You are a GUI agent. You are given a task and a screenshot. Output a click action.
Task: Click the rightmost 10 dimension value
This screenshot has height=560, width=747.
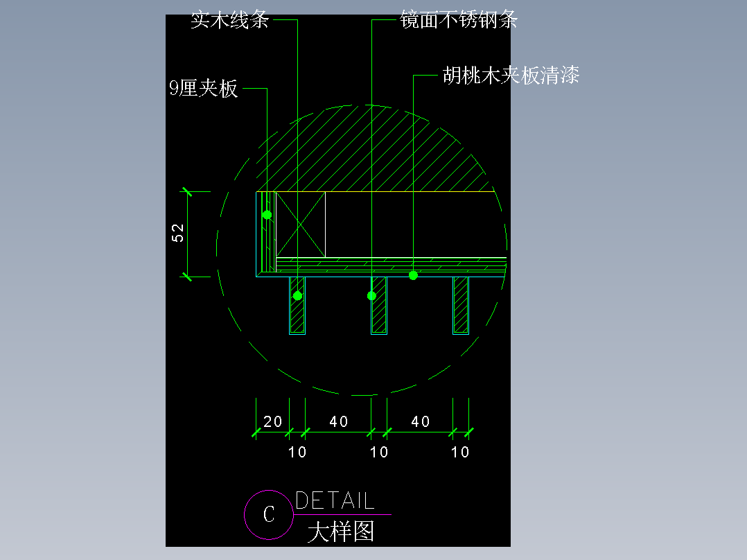[x=460, y=453]
